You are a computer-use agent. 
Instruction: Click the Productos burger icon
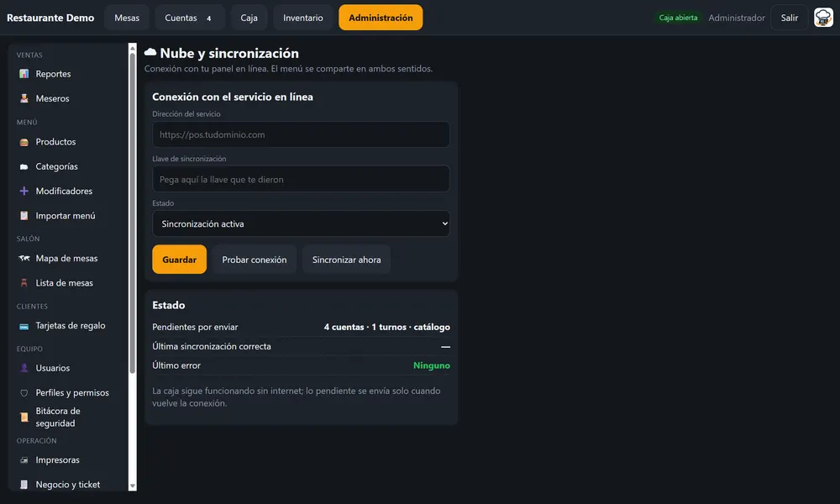pos(24,142)
